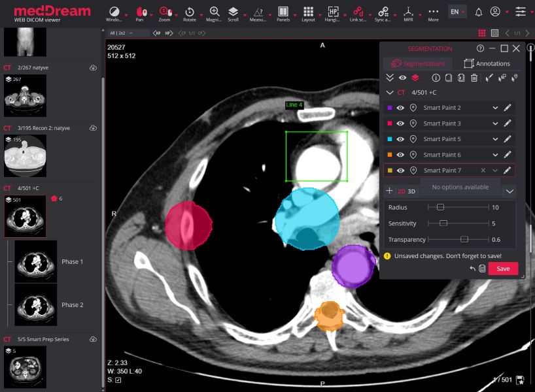This screenshot has width=535, height=392.
Task: Click undo arrow next to Save
Action: tap(473, 269)
